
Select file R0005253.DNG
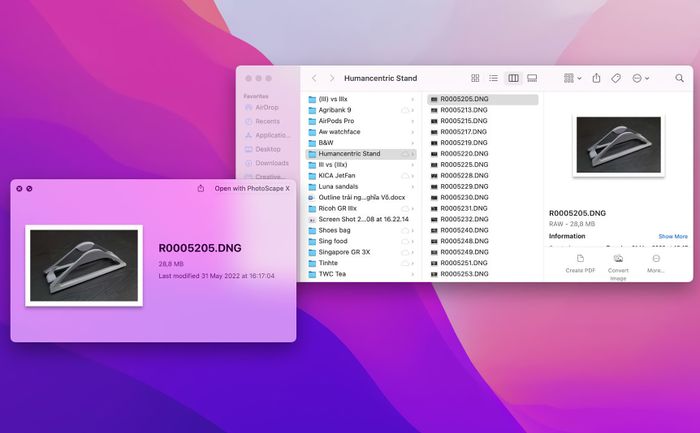pyautogui.click(x=483, y=274)
